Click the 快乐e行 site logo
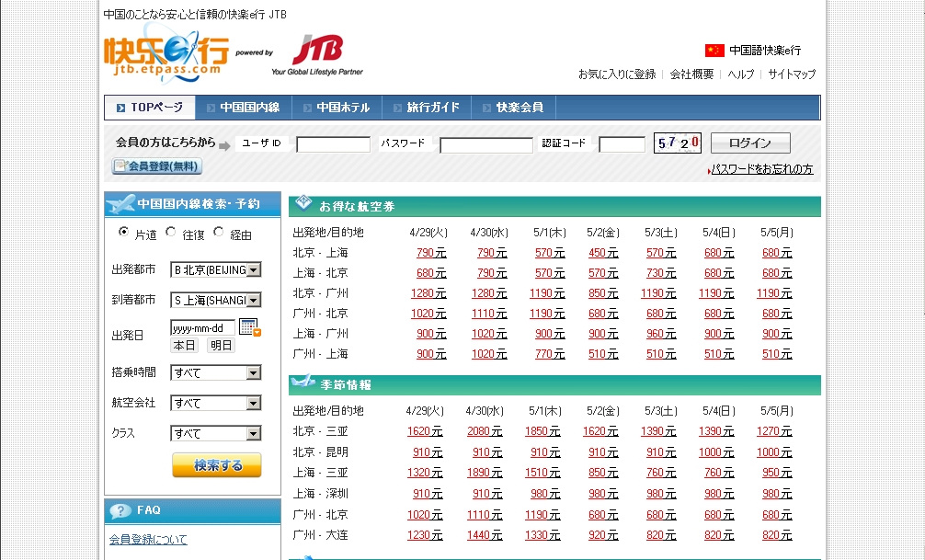The height and width of the screenshot is (560, 925). 166,54
